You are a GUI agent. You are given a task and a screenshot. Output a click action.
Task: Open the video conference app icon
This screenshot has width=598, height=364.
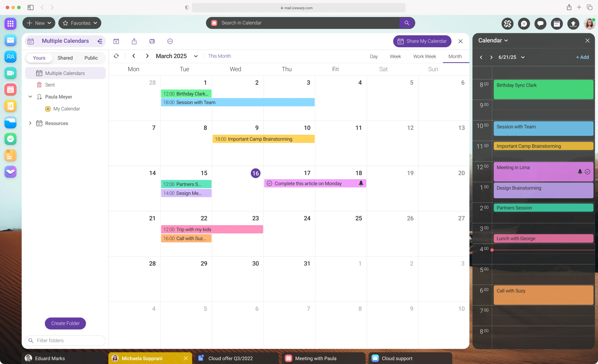10,73
